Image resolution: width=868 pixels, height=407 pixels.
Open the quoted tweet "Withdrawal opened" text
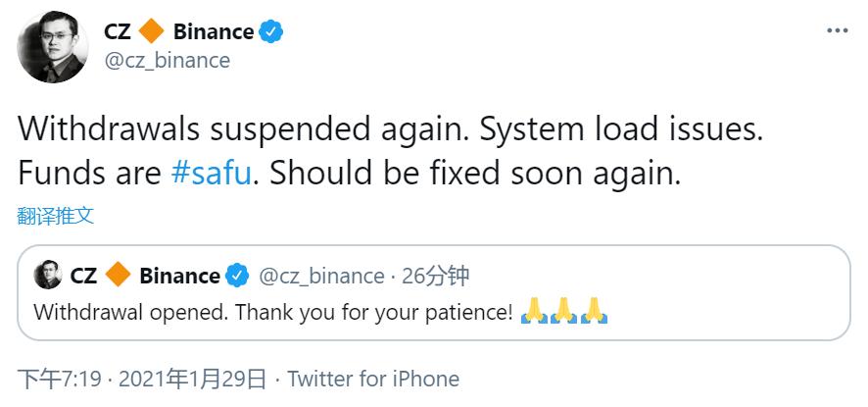click(272, 313)
